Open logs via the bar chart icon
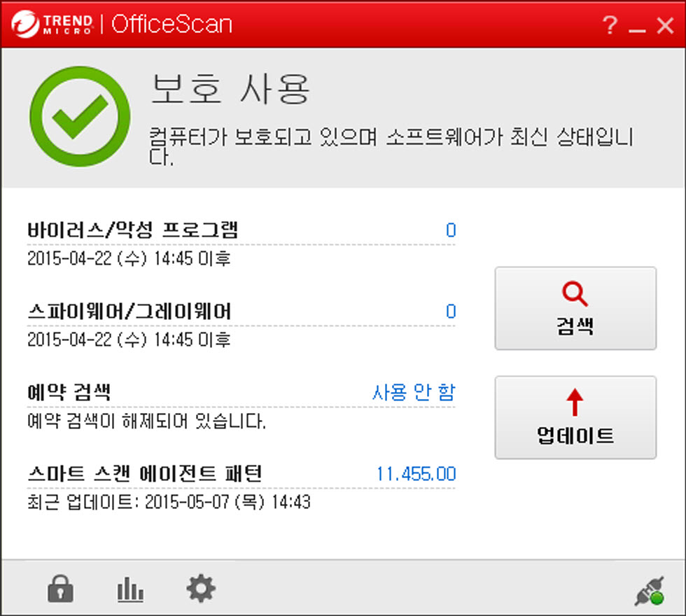The image size is (686, 616). point(130,590)
